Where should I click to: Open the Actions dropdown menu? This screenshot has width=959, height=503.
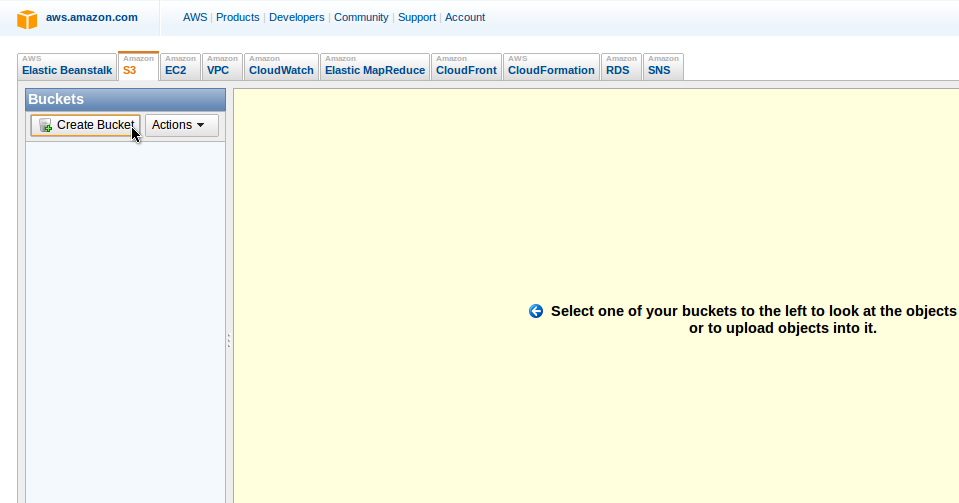click(182, 125)
